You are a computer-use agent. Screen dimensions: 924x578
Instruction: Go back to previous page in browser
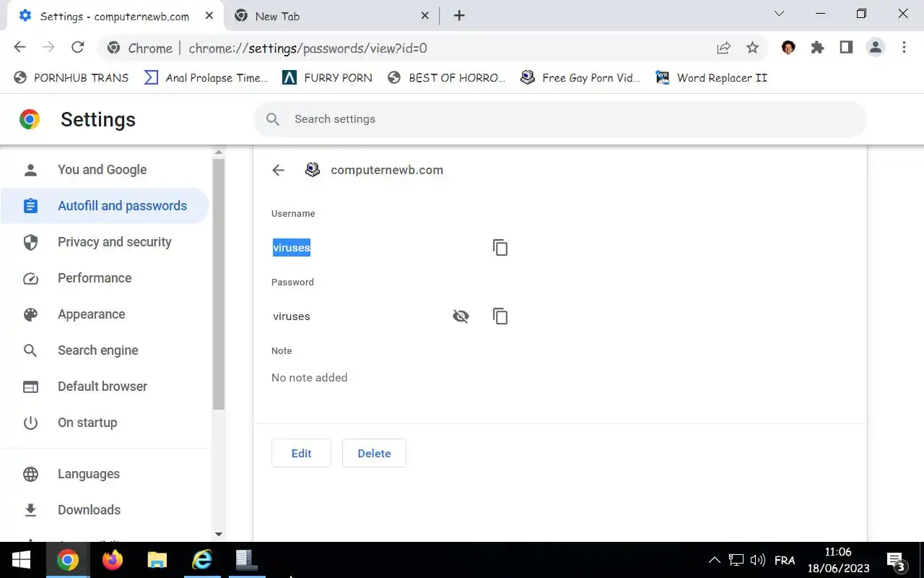(19, 48)
